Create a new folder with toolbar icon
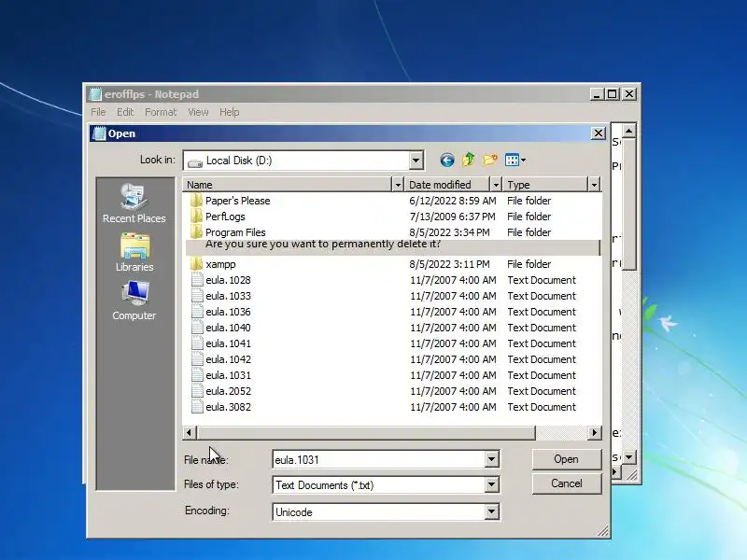 [490, 160]
